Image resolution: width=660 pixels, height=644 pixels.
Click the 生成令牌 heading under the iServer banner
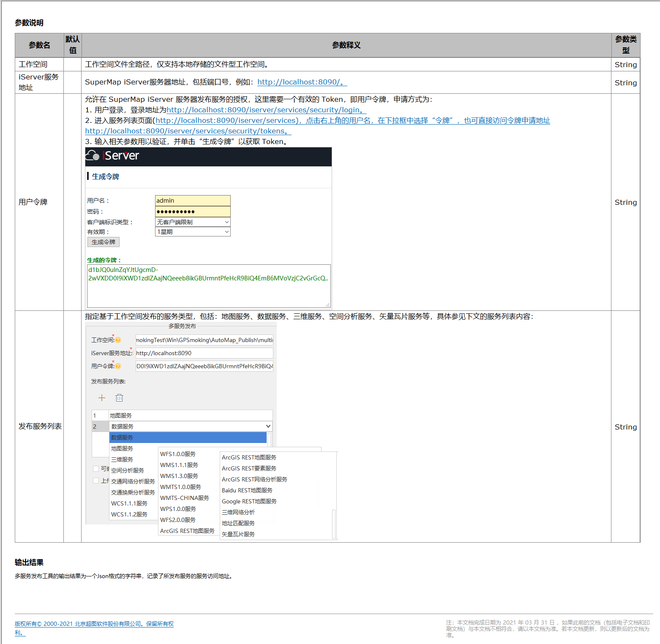106,177
